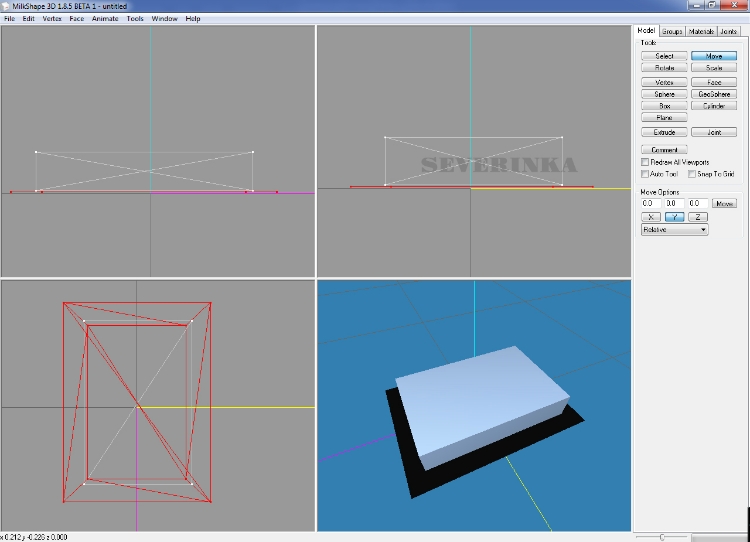Activate the Joint tool

(x=713, y=132)
